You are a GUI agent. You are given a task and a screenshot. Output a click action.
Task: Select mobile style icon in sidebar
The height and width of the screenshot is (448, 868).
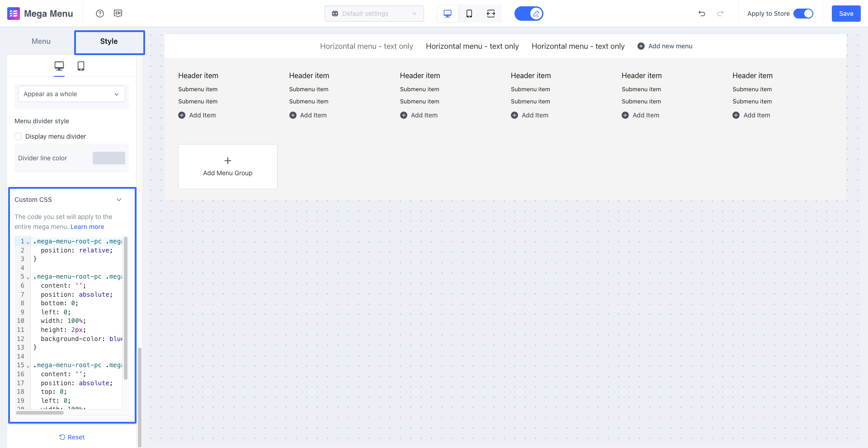coord(81,66)
